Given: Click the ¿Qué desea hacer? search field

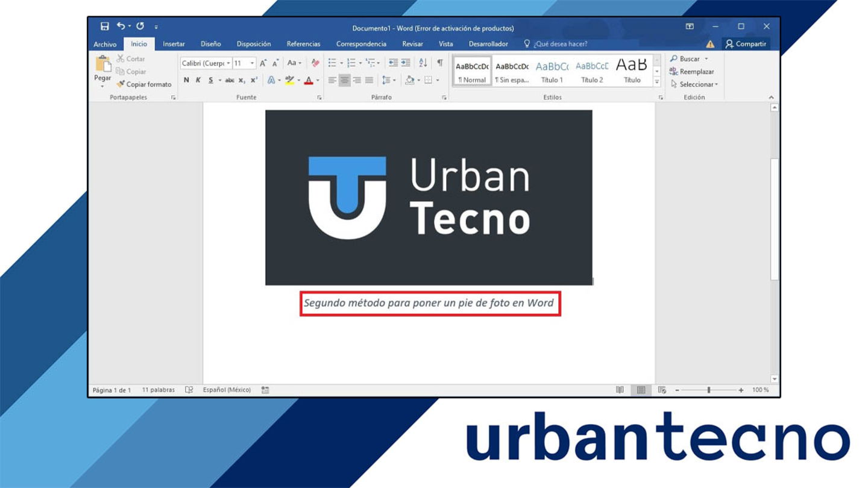Looking at the screenshot, I should (555, 44).
